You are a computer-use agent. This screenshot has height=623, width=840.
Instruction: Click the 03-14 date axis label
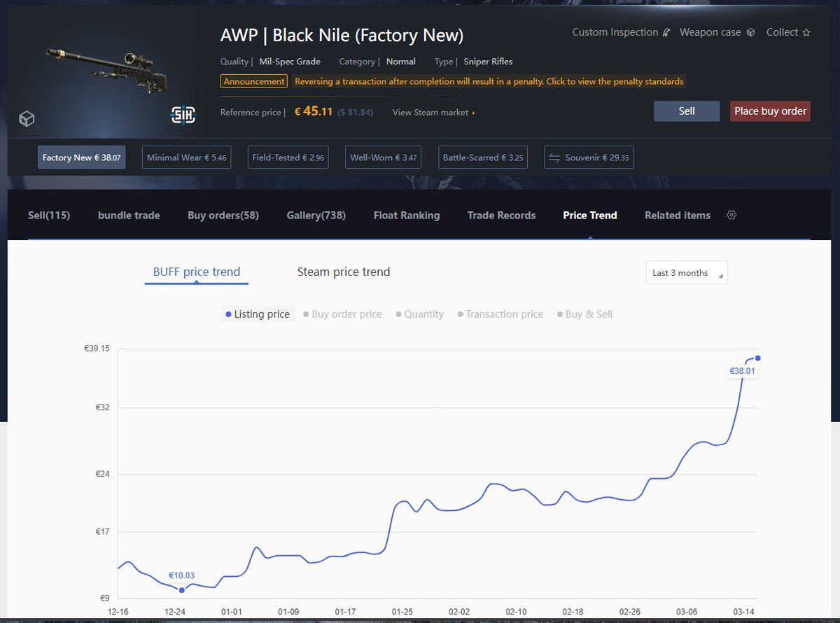pos(744,612)
